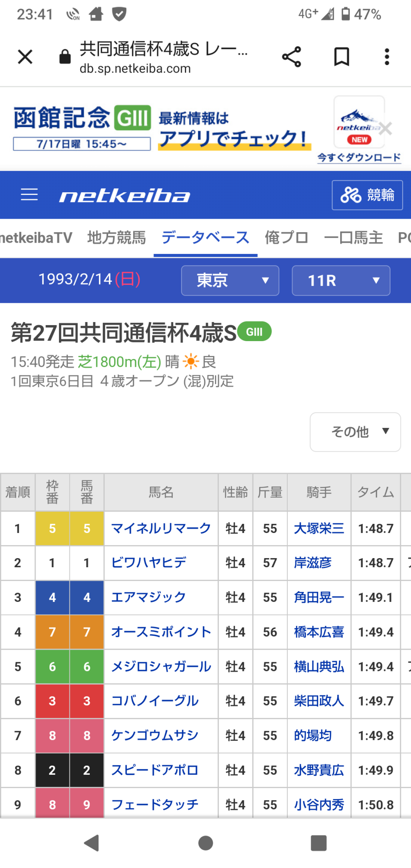Open the browser three-dot overflow menu

point(387,57)
